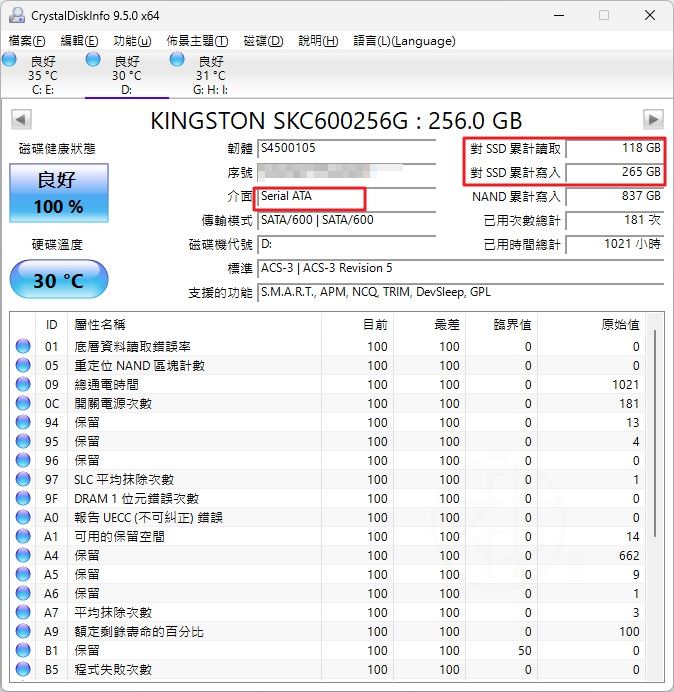This screenshot has width=674, height=692.
Task: Click status orb for attribute 97
Action: (23, 479)
